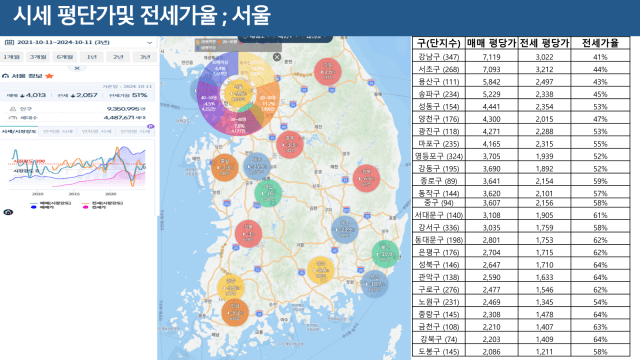Viewport: 640px width, 360px height.
Task: Open the second chart tab
Action: (x=58, y=131)
